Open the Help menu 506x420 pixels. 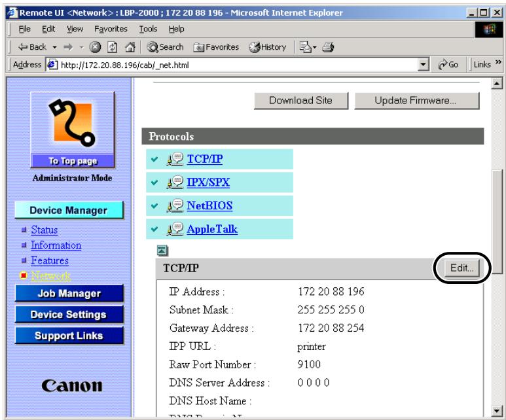coord(176,29)
